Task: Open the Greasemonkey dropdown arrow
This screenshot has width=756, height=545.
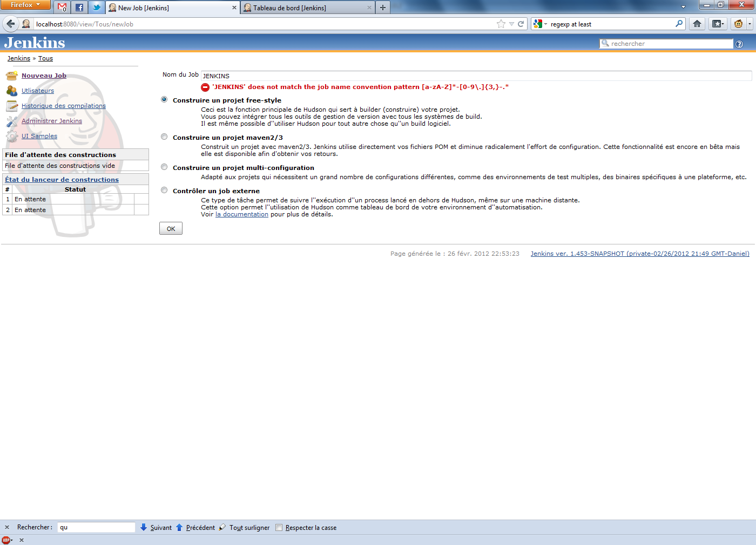Action: pyautogui.click(x=750, y=24)
